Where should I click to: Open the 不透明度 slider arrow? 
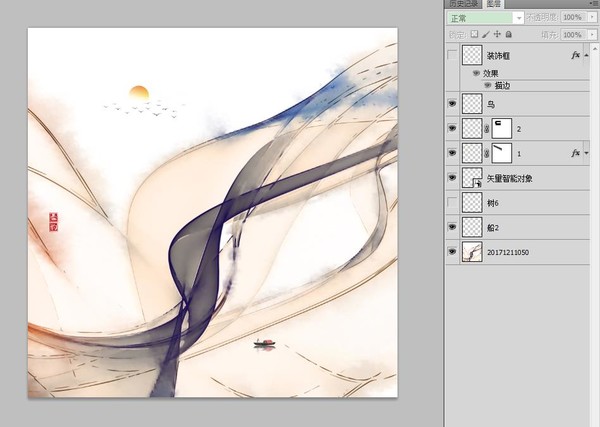[x=593, y=17]
